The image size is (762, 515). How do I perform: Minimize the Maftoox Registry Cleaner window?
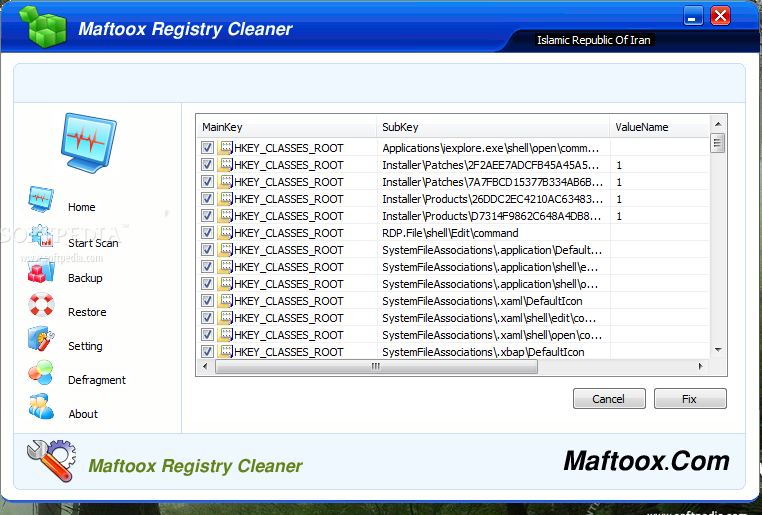click(693, 16)
